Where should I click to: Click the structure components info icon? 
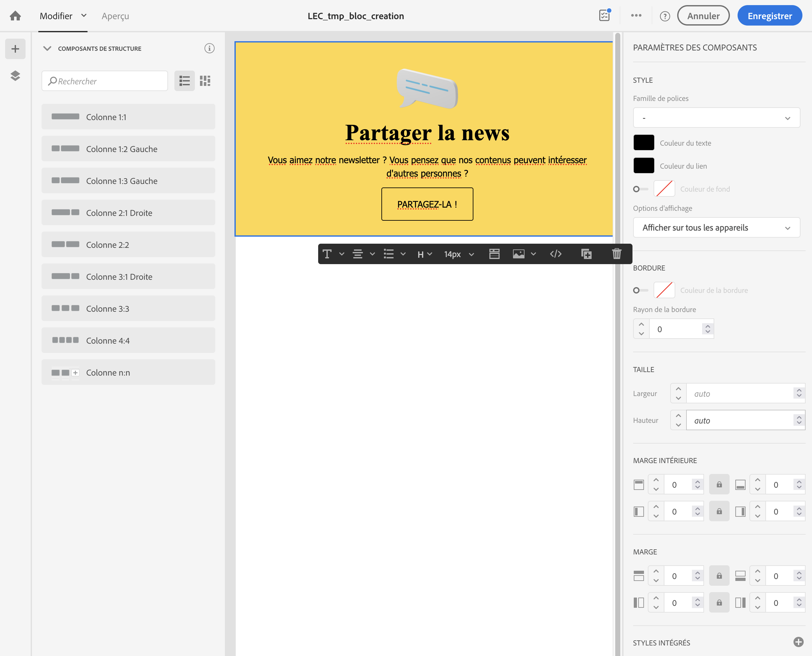tap(209, 48)
